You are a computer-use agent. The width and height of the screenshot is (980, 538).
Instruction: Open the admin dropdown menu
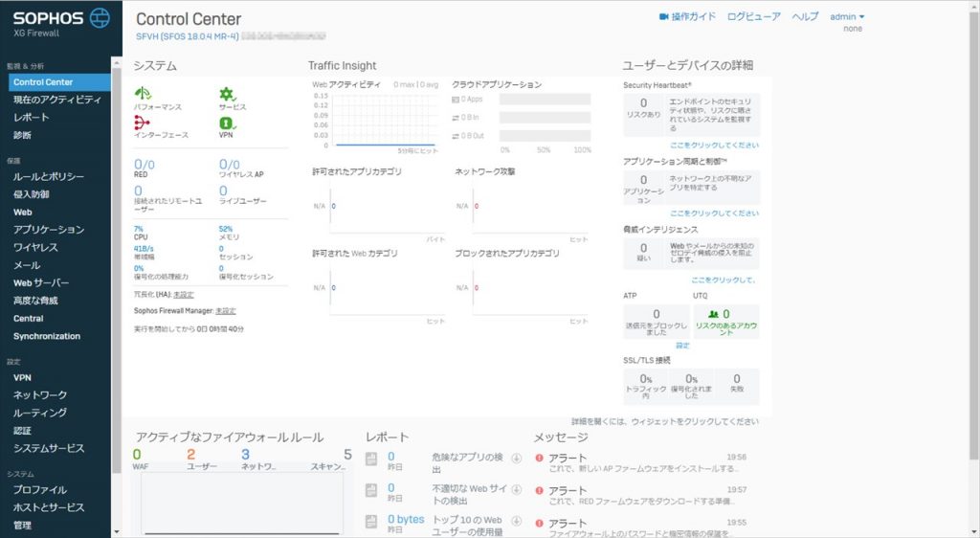[x=847, y=17]
